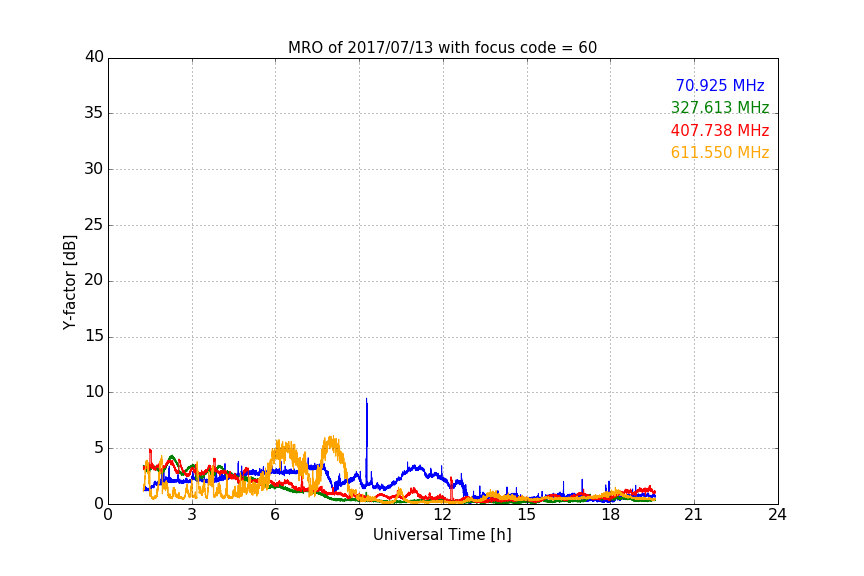Click the y-axis tick label 15
Viewport: 864px width, 576px height.
click(94, 336)
